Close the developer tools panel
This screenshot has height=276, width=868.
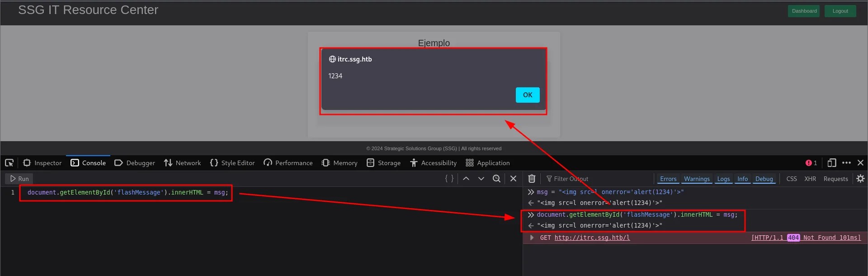point(861,163)
